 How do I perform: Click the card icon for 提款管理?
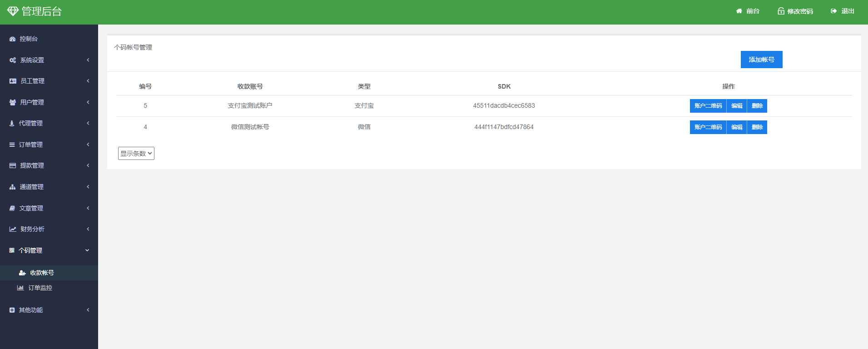click(x=13, y=165)
